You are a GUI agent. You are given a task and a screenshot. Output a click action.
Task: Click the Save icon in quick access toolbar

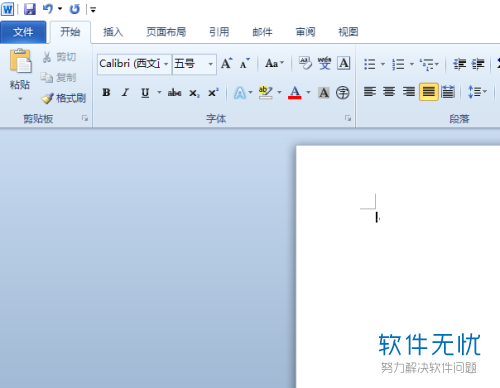30,9
